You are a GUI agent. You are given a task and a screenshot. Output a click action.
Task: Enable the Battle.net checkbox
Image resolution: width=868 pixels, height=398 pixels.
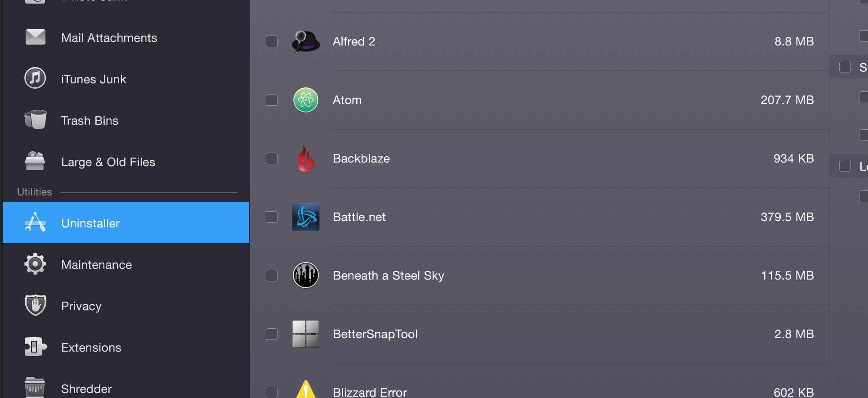point(272,217)
